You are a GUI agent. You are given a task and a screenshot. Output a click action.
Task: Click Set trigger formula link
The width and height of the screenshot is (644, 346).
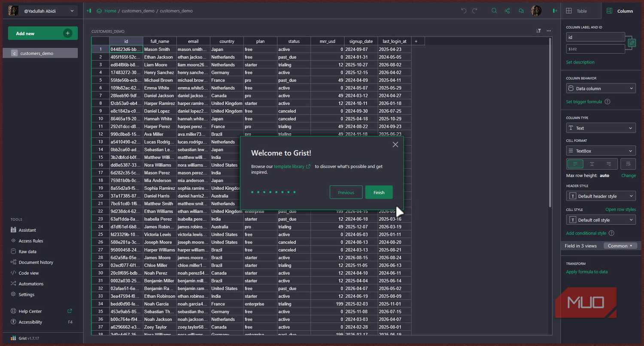point(584,102)
